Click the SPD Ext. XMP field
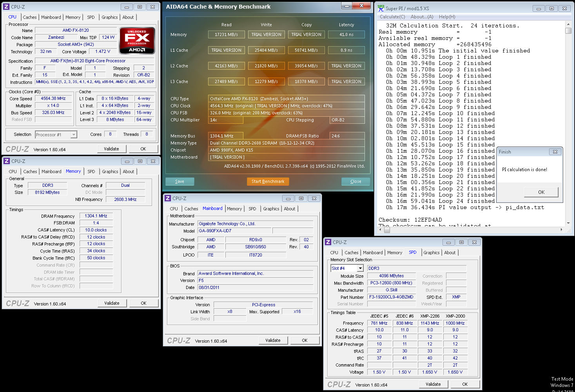Screen dimensions: 575x392 [x=456, y=297]
